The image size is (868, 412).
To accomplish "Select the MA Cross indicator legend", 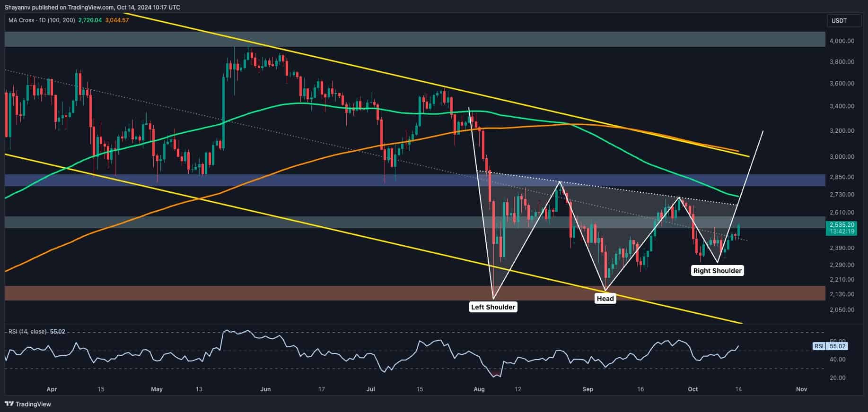I will (x=42, y=20).
